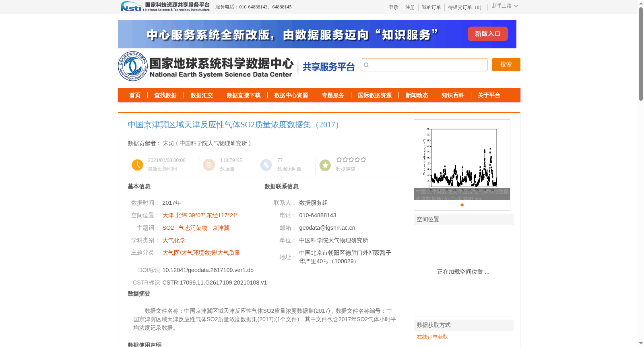Click contributor text 宋涛 ( 中国科学院大气物理研究所 )
The height and width of the screenshot is (347, 644).
pyautogui.click(x=207, y=143)
